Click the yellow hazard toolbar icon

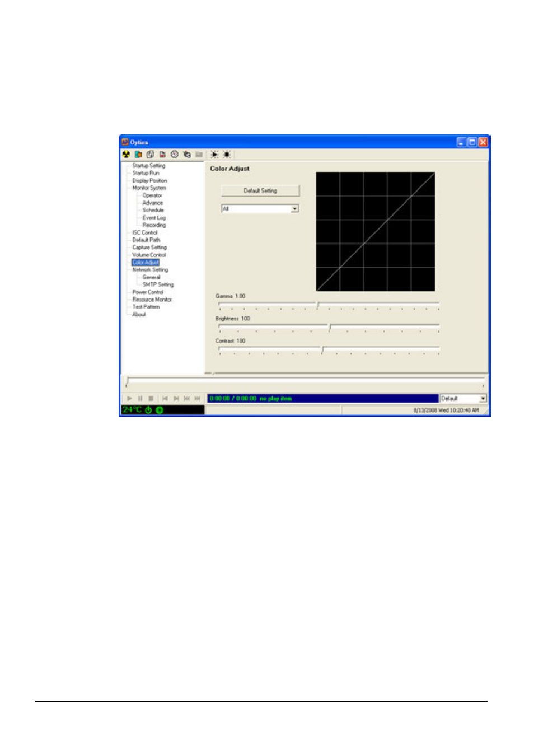[127, 154]
